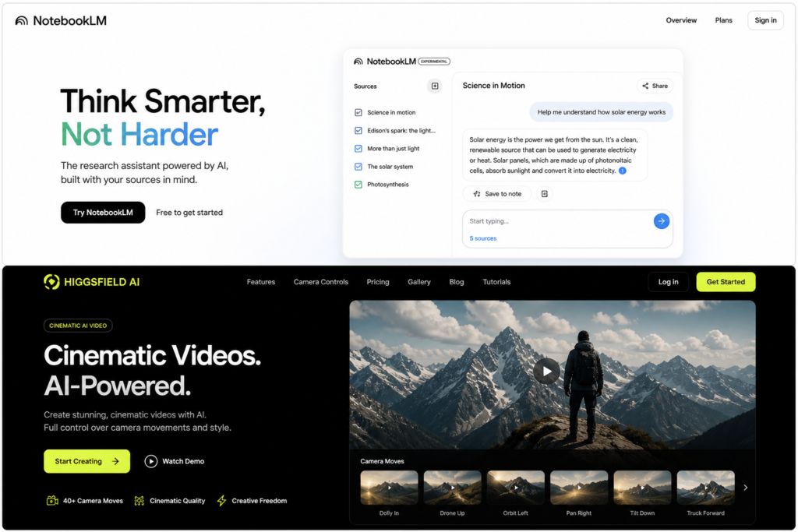This screenshot has width=798, height=532.
Task: Select the Orbit Left camera move thumbnail
Action: click(516, 488)
